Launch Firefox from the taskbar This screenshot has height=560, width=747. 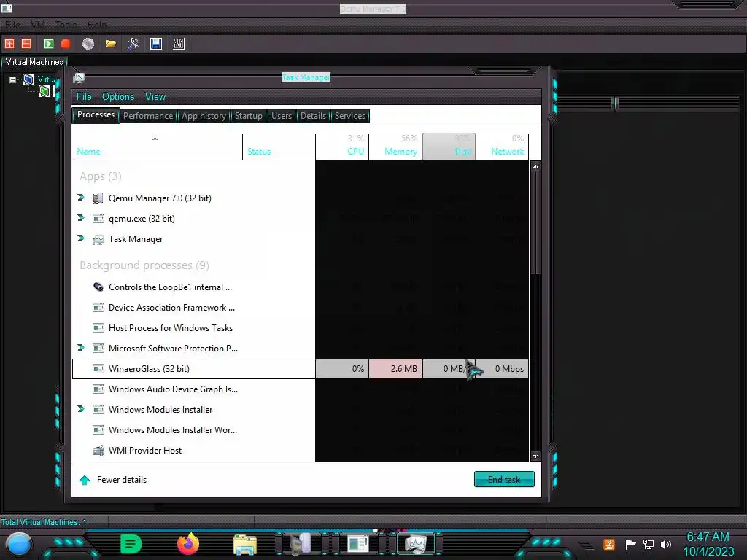187,544
